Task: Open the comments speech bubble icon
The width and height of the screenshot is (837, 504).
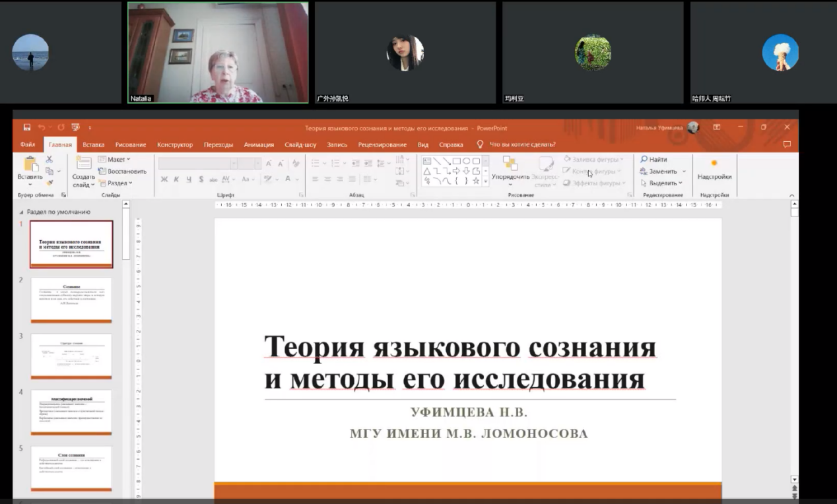Action: [786, 144]
